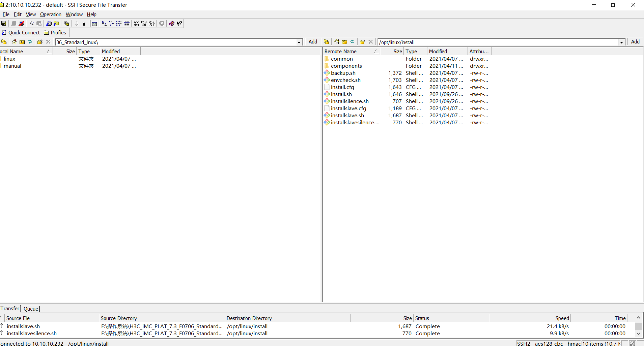The image size is (644, 346).
Task: Click the Disconnect icon in the toolbar
Action: [x=21, y=23]
